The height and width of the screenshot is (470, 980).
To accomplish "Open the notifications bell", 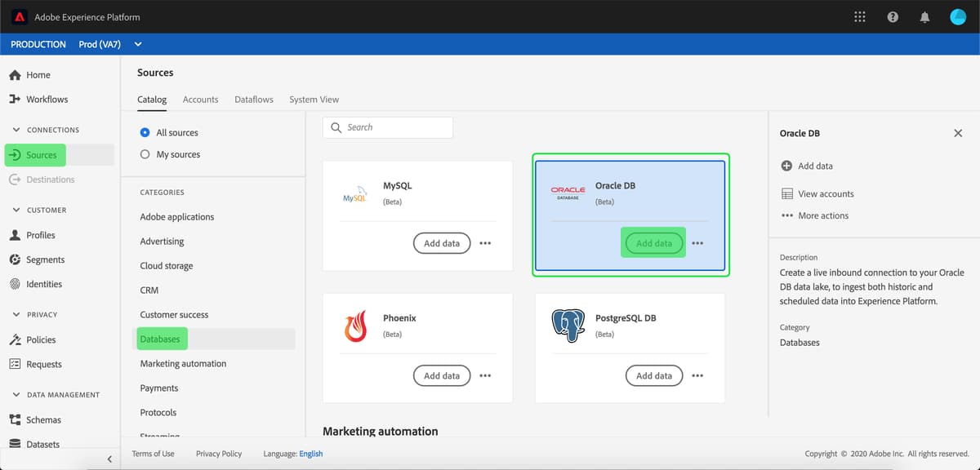I will coord(925,16).
